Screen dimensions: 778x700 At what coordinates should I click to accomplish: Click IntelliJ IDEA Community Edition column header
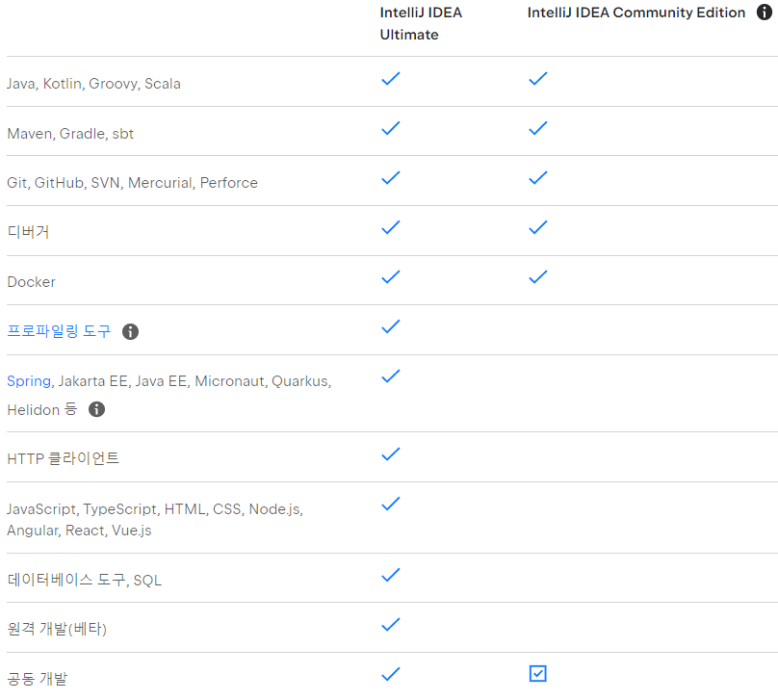tap(636, 13)
